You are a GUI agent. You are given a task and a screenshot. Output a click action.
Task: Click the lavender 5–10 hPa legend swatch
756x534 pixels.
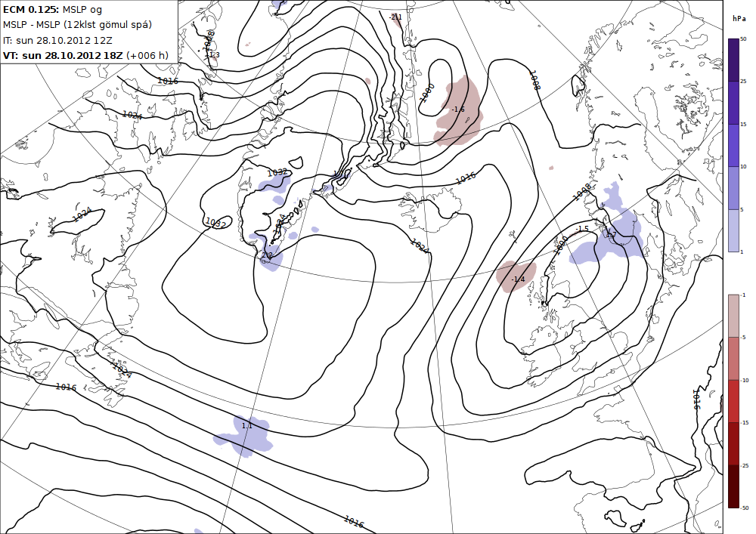pos(733,188)
